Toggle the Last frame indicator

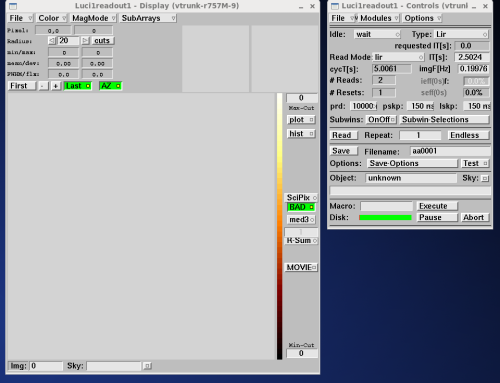tap(78, 86)
